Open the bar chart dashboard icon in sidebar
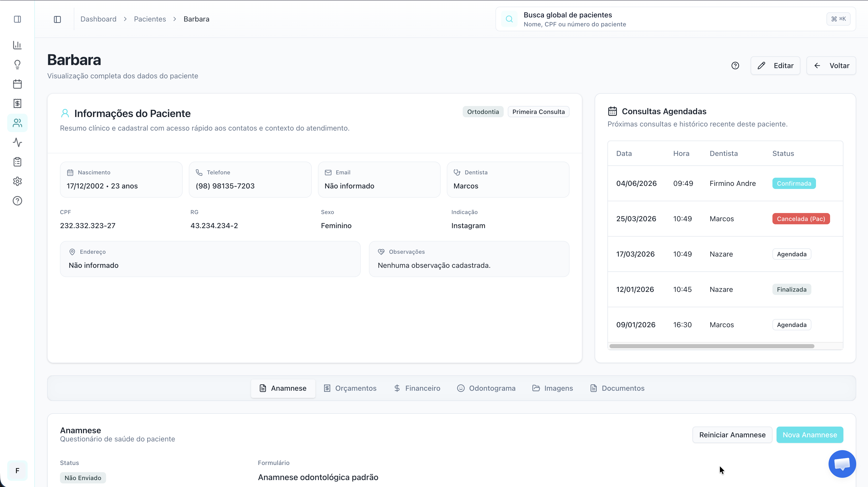This screenshot has width=868, height=487. click(x=17, y=45)
